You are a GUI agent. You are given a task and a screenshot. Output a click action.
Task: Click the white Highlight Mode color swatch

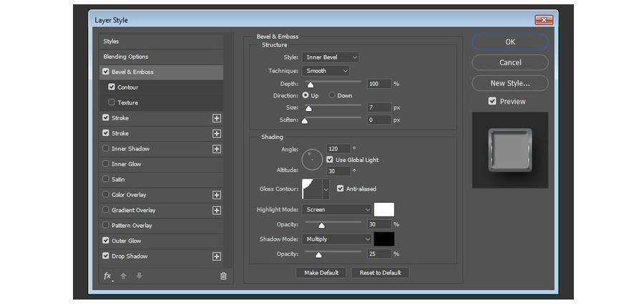384,210
